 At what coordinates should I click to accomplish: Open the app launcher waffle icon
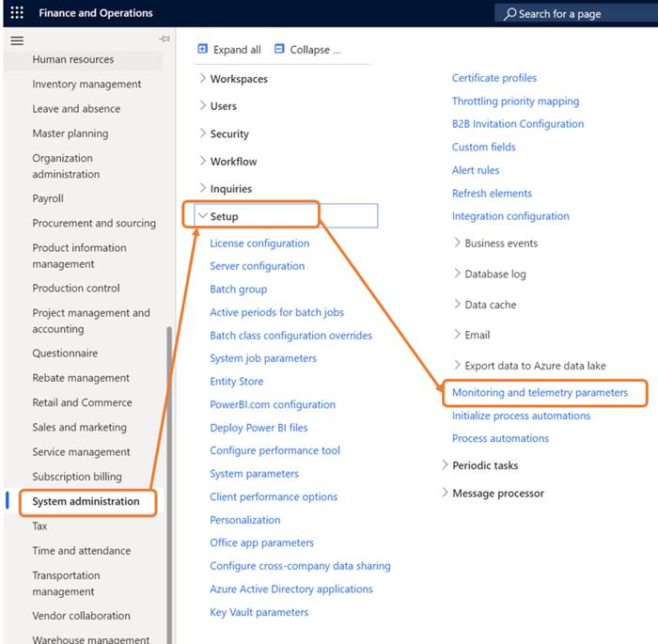[17, 12]
